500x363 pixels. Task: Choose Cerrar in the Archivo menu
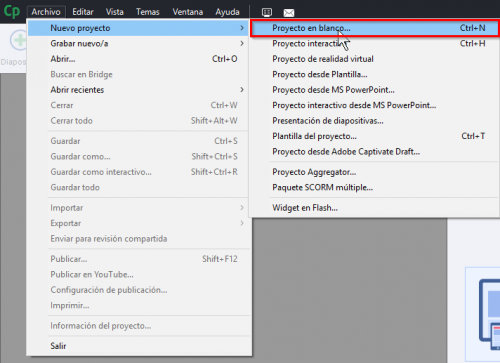pyautogui.click(x=138, y=105)
